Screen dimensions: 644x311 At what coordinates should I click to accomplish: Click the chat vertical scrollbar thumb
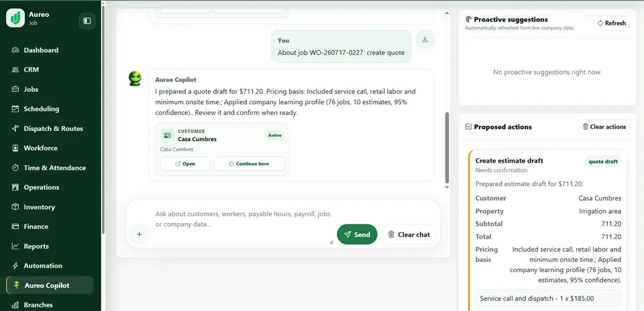coord(447,147)
